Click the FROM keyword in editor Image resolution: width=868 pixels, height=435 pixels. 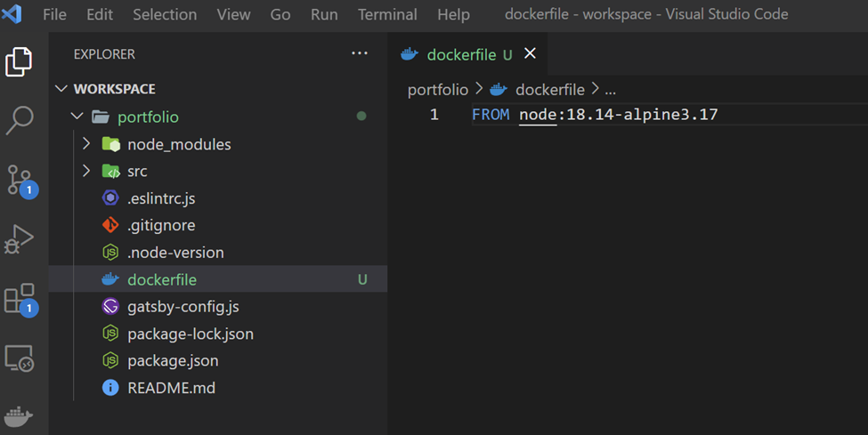(491, 115)
